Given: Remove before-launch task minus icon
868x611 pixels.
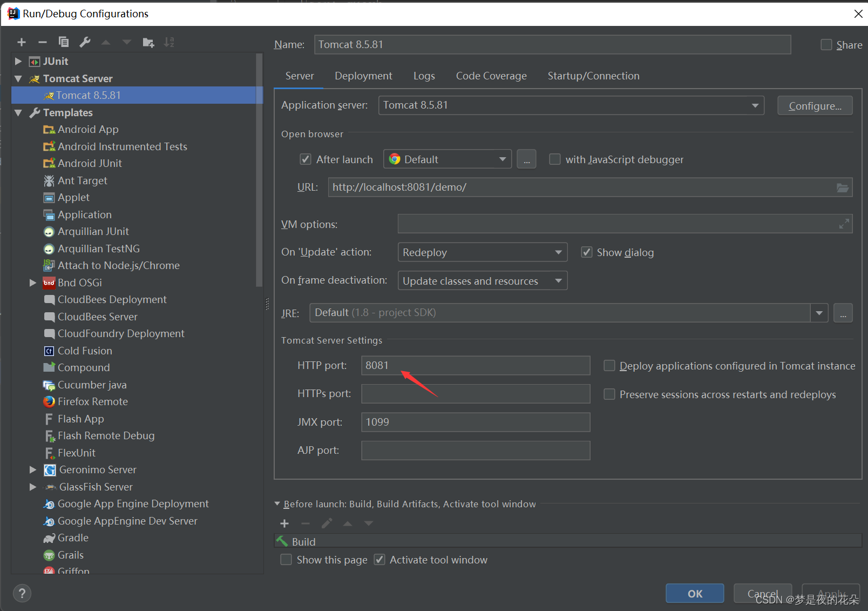Looking at the screenshot, I should pyautogui.click(x=306, y=523).
